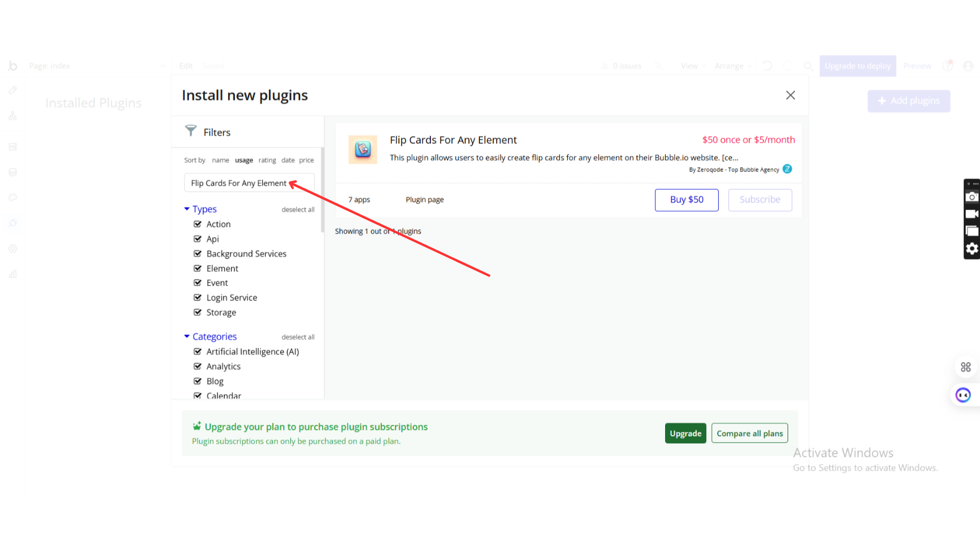Viewport: 980px width, 552px height.
Task: Click deselect all next to Types
Action: (x=298, y=210)
